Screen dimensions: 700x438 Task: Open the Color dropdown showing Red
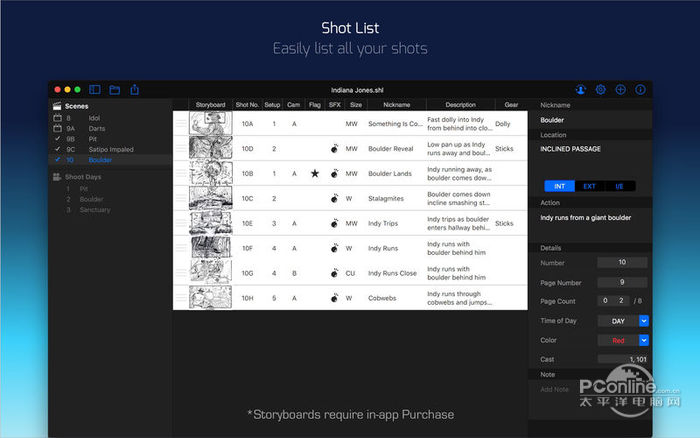644,340
